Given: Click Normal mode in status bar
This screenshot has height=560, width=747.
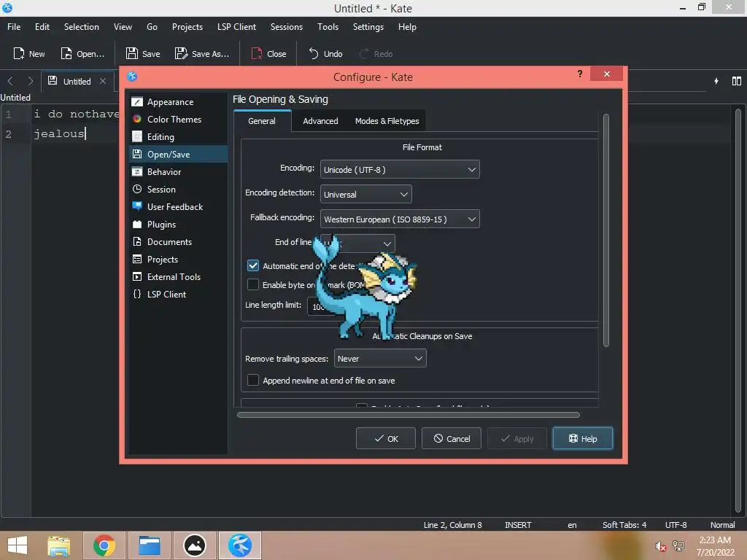Looking at the screenshot, I should (x=722, y=525).
